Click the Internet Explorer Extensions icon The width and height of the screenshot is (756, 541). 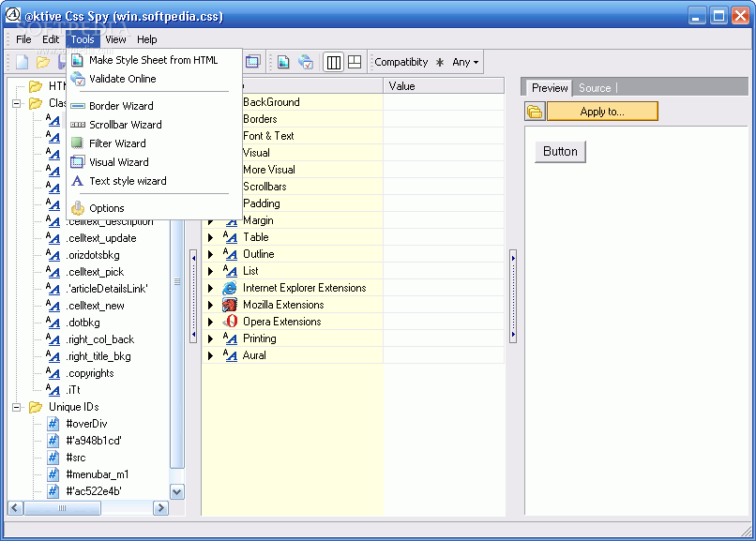pos(230,288)
